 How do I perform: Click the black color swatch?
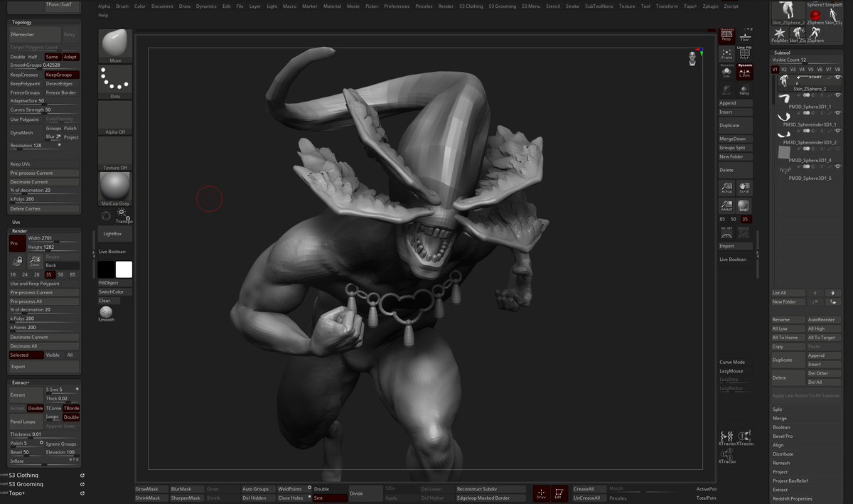[x=106, y=269]
